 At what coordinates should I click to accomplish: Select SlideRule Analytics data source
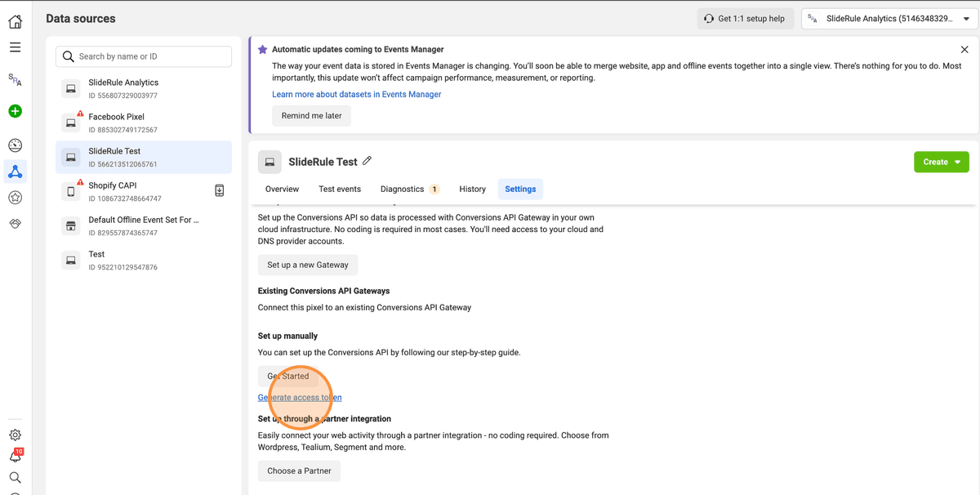(x=144, y=88)
